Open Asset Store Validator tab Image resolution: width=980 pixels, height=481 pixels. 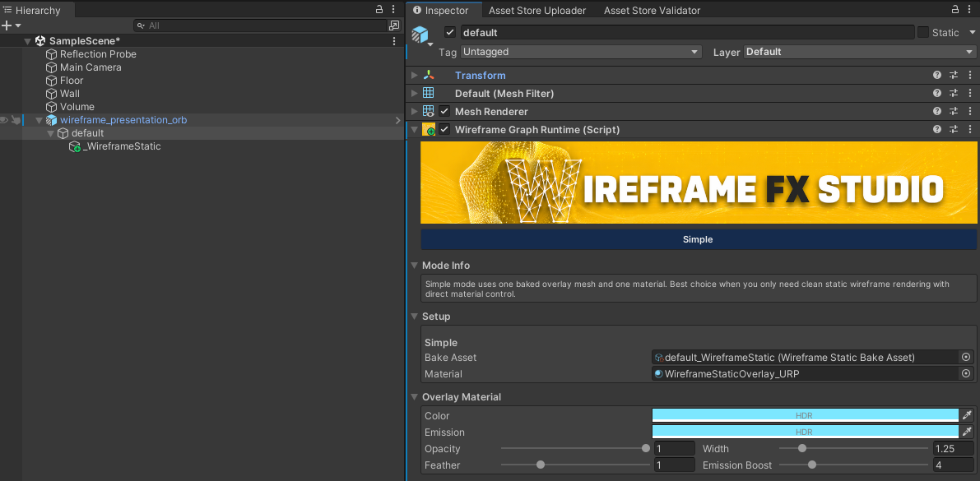click(x=652, y=11)
